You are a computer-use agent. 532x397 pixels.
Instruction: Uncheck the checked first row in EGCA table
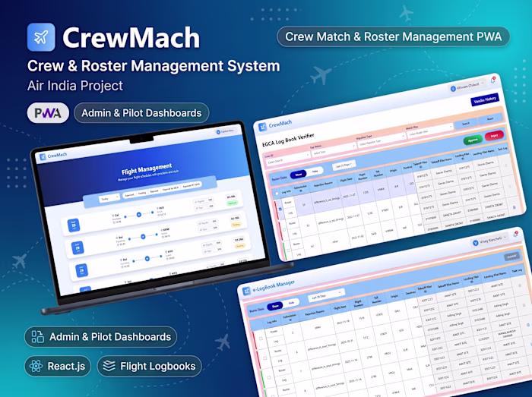click(x=280, y=209)
